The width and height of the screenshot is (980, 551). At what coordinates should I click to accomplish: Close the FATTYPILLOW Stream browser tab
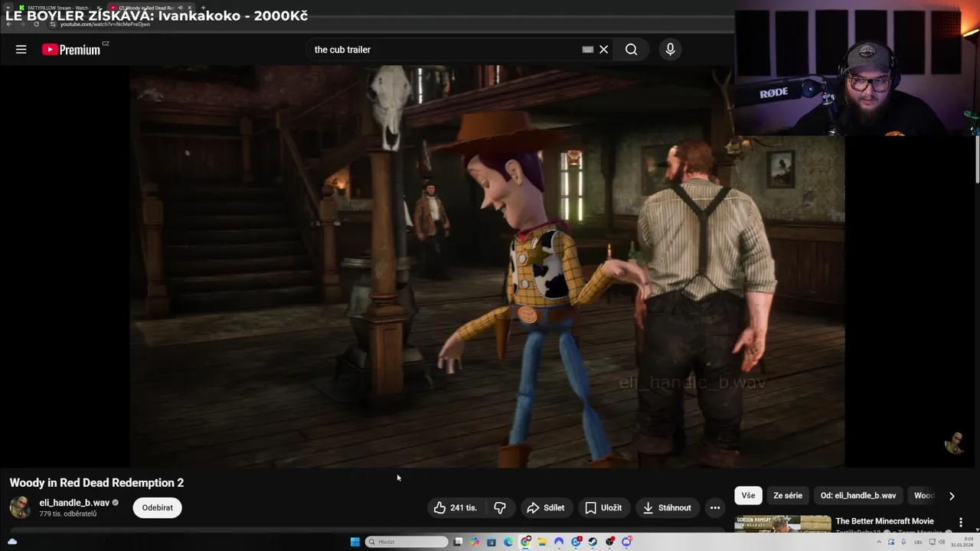100,8
